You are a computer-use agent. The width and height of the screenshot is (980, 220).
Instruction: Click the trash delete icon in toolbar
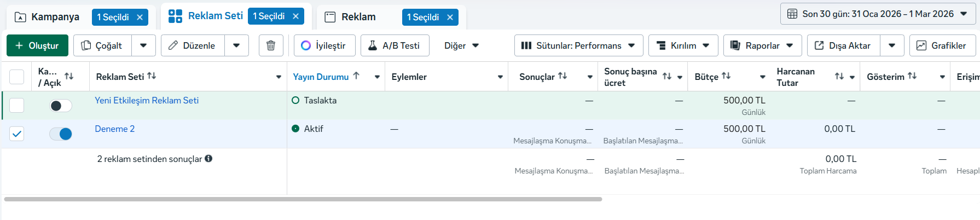coord(270,45)
